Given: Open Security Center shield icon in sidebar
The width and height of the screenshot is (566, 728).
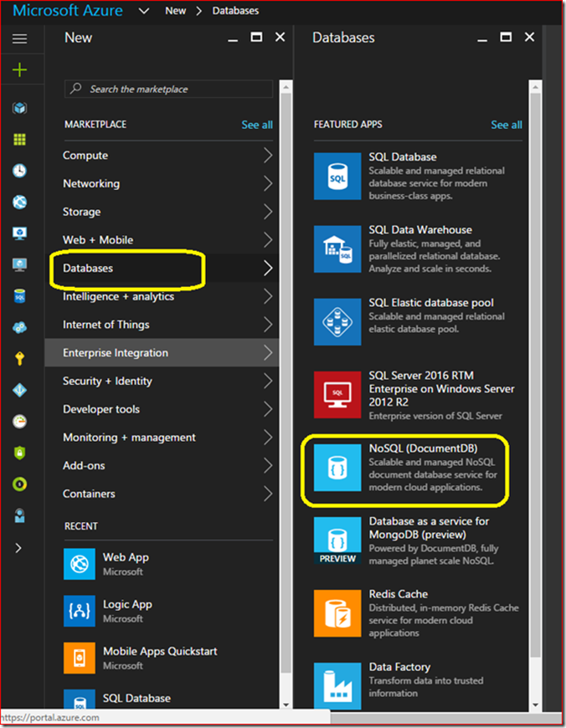Looking at the screenshot, I should coord(19,453).
